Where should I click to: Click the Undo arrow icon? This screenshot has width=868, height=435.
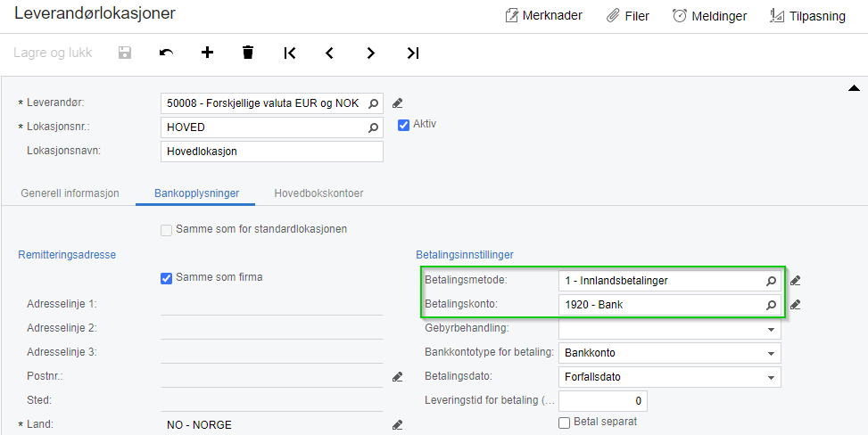(x=166, y=53)
